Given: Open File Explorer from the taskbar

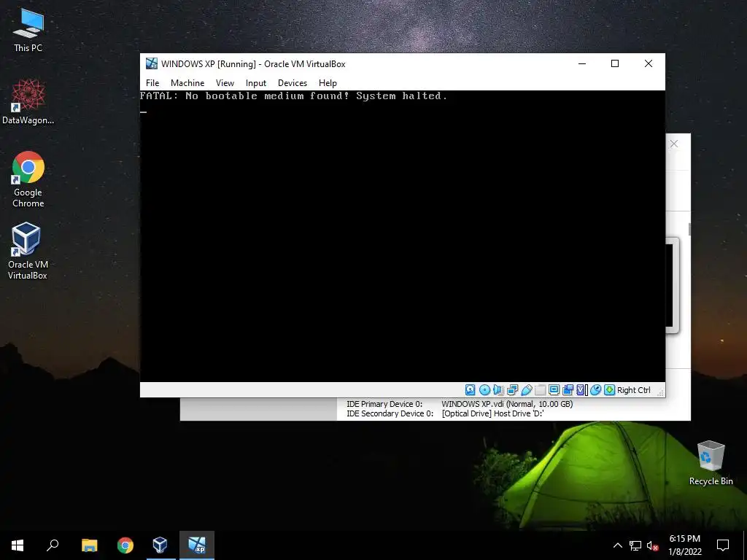Looking at the screenshot, I should 89,545.
